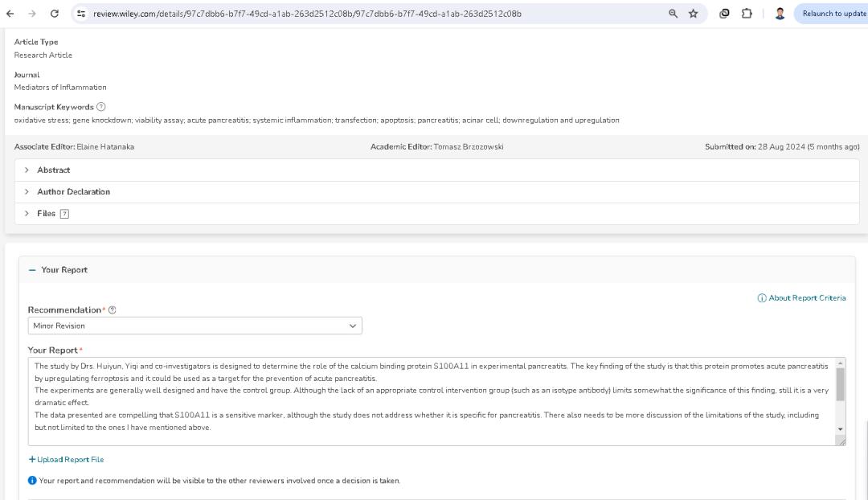The height and width of the screenshot is (500, 868).
Task: Expand the Author Declaration section
Action: 436,191
